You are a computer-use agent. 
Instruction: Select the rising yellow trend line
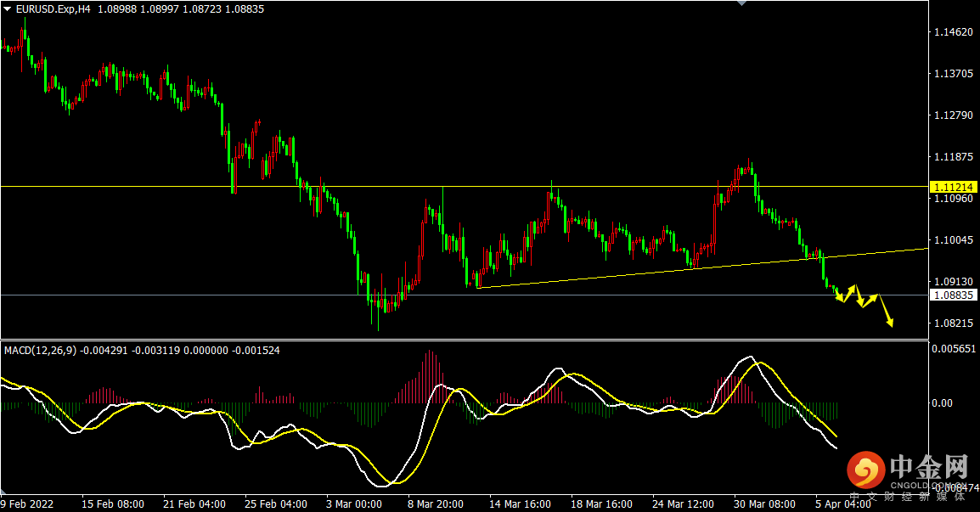click(703, 267)
